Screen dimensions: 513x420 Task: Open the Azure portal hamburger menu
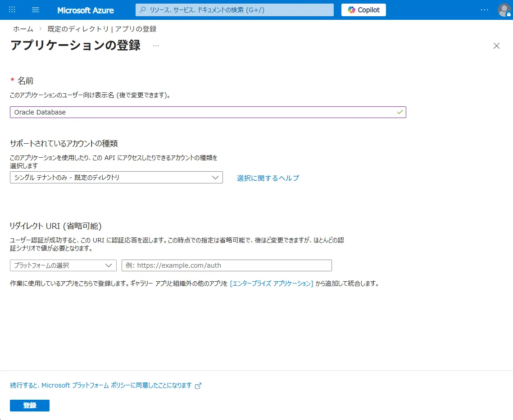[35, 9]
